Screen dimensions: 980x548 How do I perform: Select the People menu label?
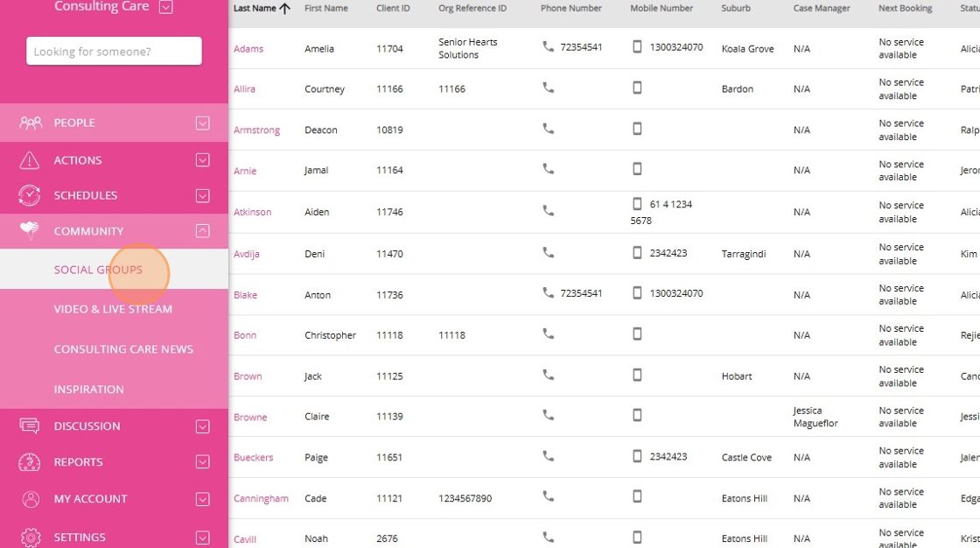(74, 123)
